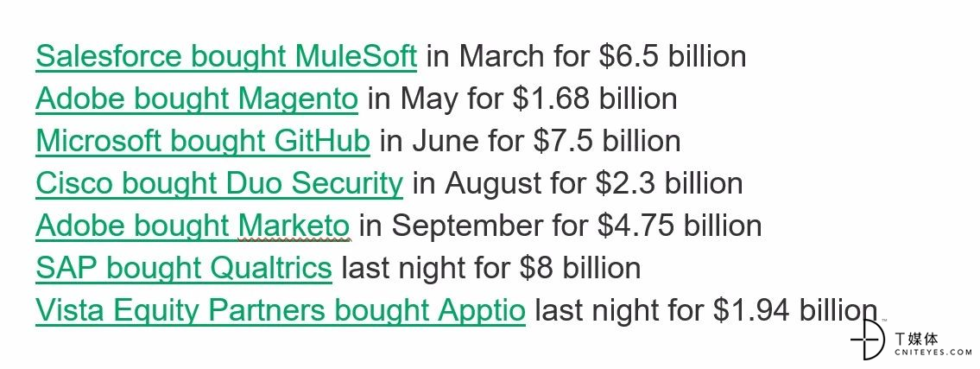Follow the Microsoft bought GitHub link
980x369 pixels.
[203, 142]
